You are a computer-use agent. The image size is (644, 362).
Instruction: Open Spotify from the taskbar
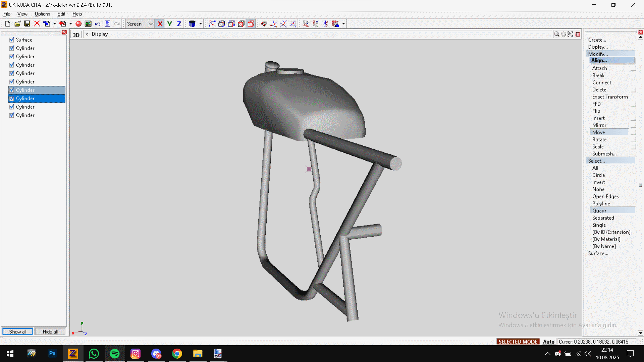click(115, 354)
